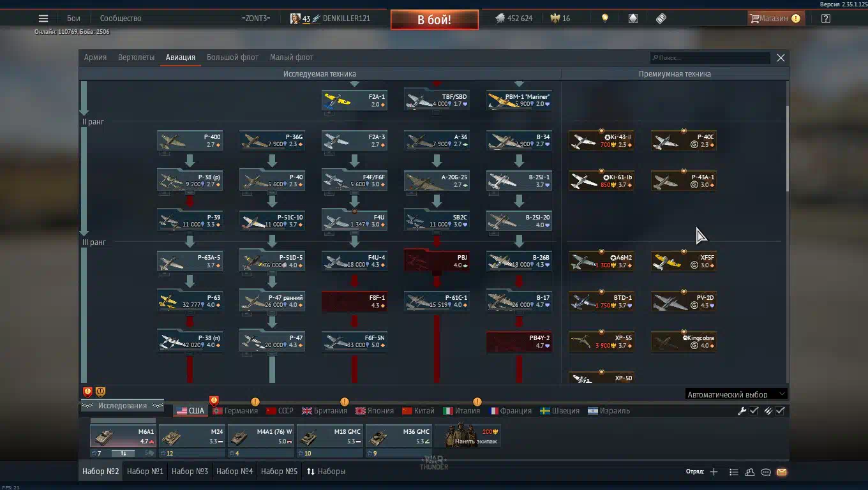Open the list icon beside the squad controls
Viewport: 868px width, 490px height.
734,472
